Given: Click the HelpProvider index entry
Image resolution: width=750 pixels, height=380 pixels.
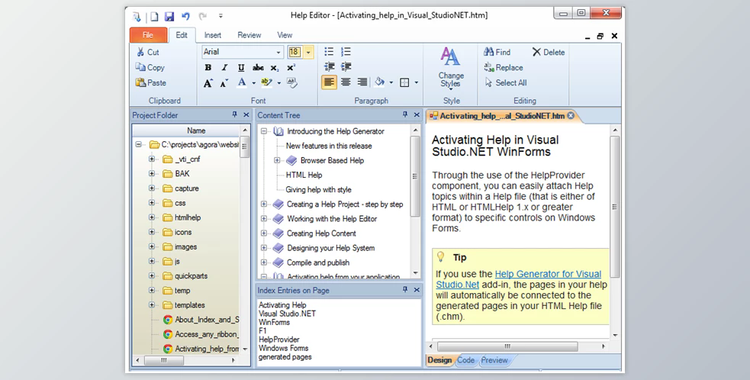Looking at the screenshot, I should click(279, 339).
